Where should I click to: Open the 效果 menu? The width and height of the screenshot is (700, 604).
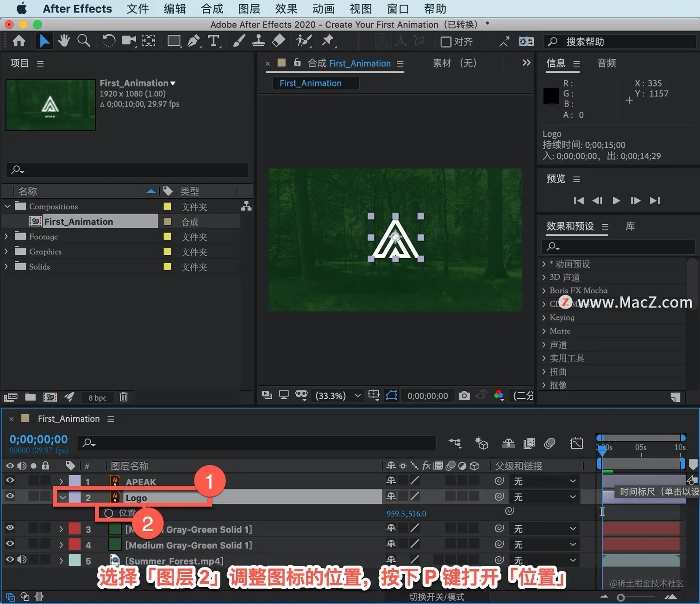click(x=286, y=9)
